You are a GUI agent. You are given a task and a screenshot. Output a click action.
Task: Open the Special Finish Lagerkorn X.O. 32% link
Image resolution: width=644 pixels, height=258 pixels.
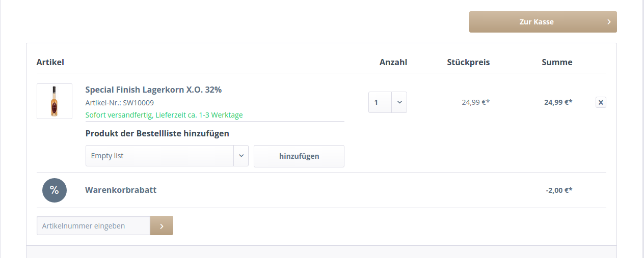tap(153, 90)
